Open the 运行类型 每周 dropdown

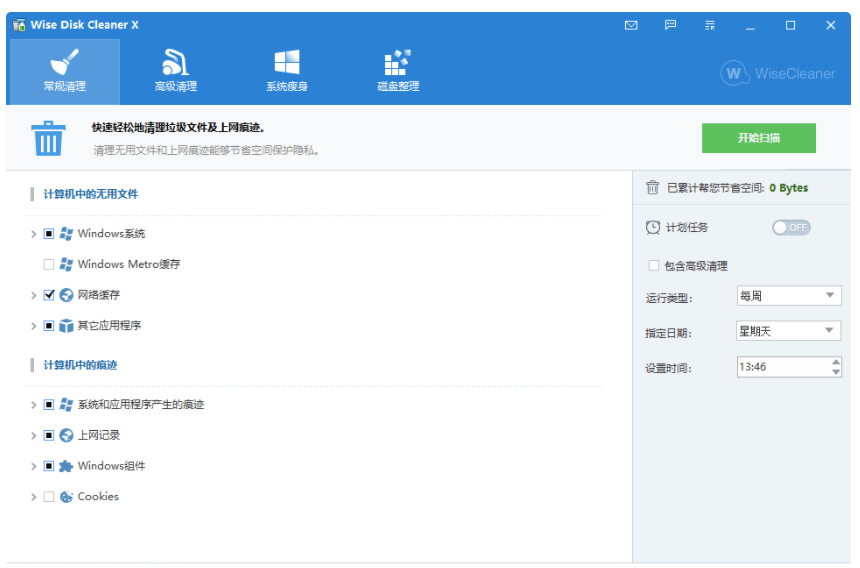click(x=789, y=296)
